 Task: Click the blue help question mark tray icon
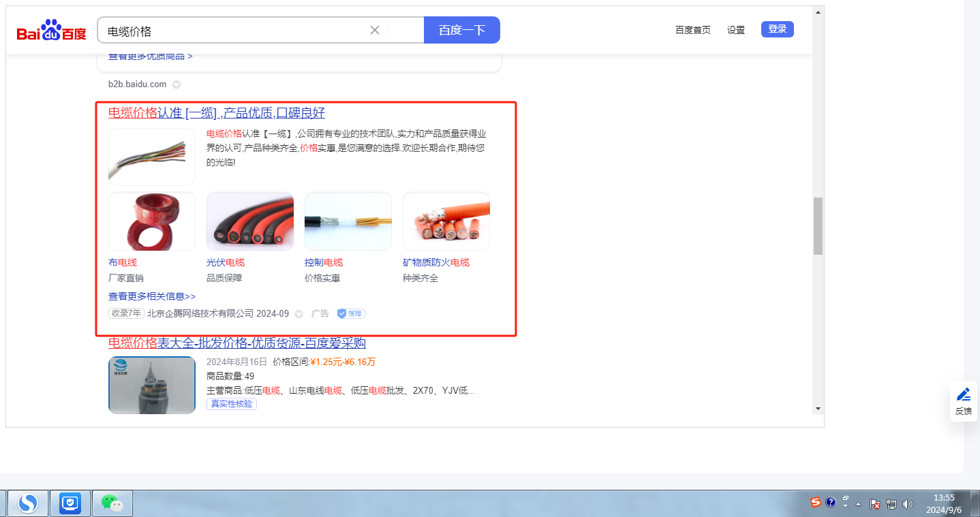coord(830,503)
